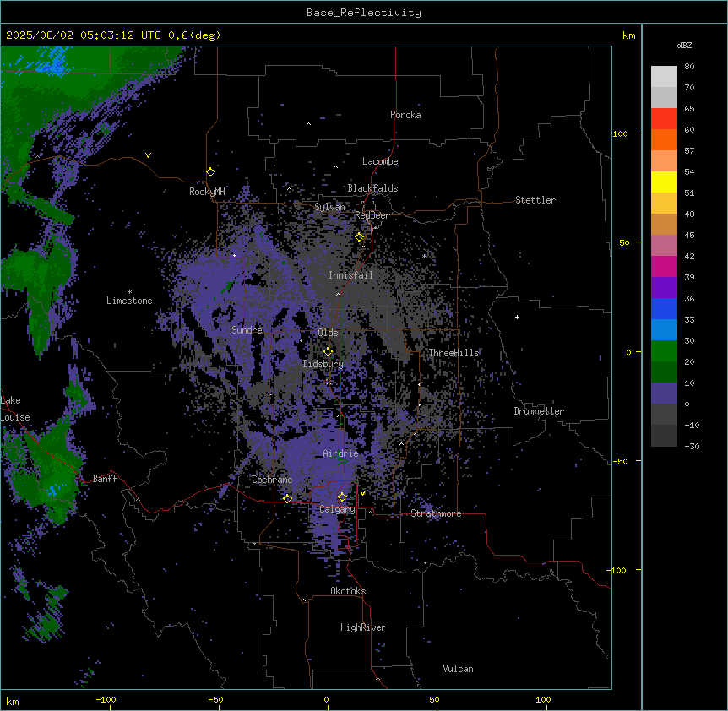This screenshot has height=711, width=728.
Task: Click the white asterisk above Limestone label
Action: pos(129,292)
